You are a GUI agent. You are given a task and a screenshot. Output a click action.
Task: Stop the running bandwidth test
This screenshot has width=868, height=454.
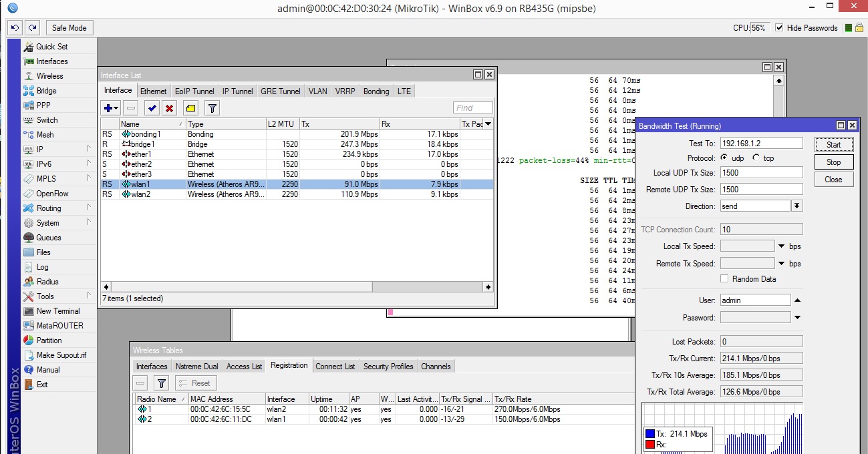833,162
